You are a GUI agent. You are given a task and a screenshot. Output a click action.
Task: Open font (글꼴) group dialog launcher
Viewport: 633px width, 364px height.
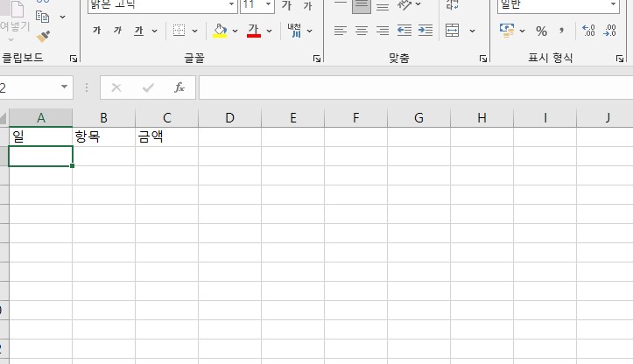coord(317,59)
